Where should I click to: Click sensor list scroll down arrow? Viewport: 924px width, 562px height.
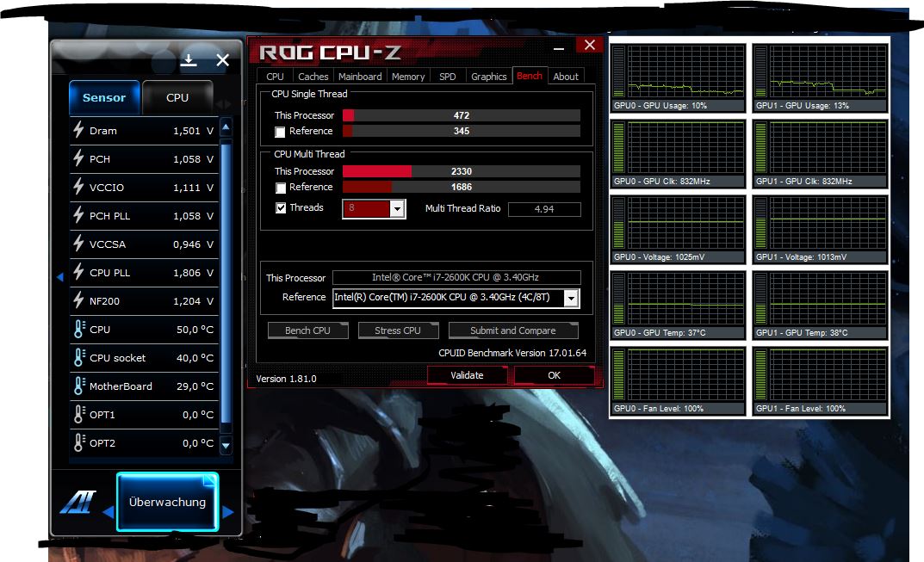point(226,445)
